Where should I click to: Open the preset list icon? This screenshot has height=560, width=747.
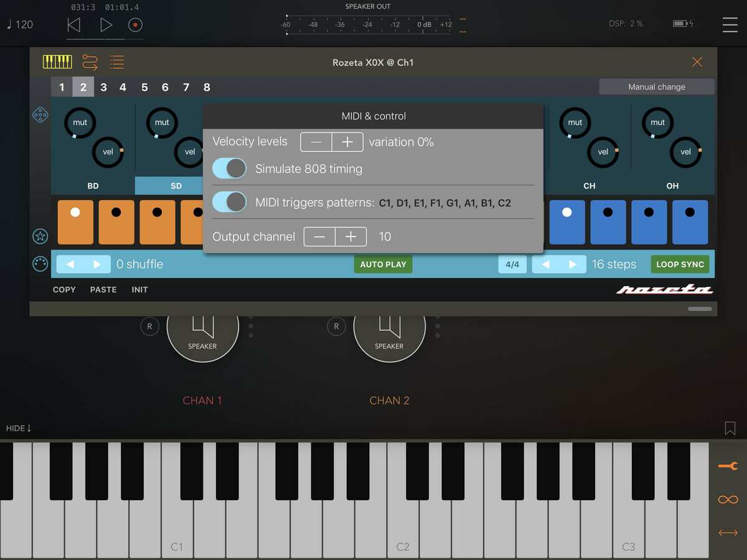(116, 62)
